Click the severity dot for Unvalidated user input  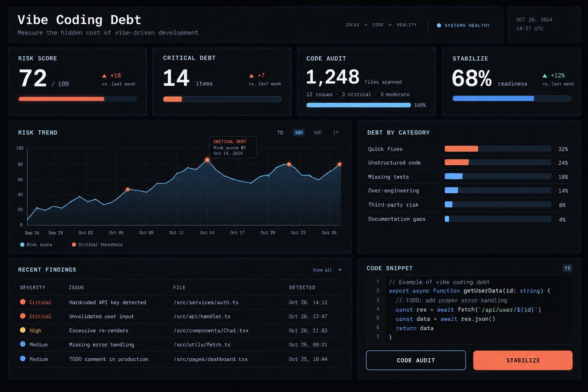(x=23, y=316)
